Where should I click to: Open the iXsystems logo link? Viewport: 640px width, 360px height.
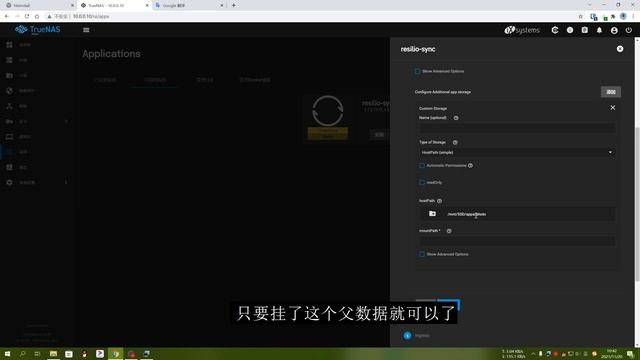(522, 30)
